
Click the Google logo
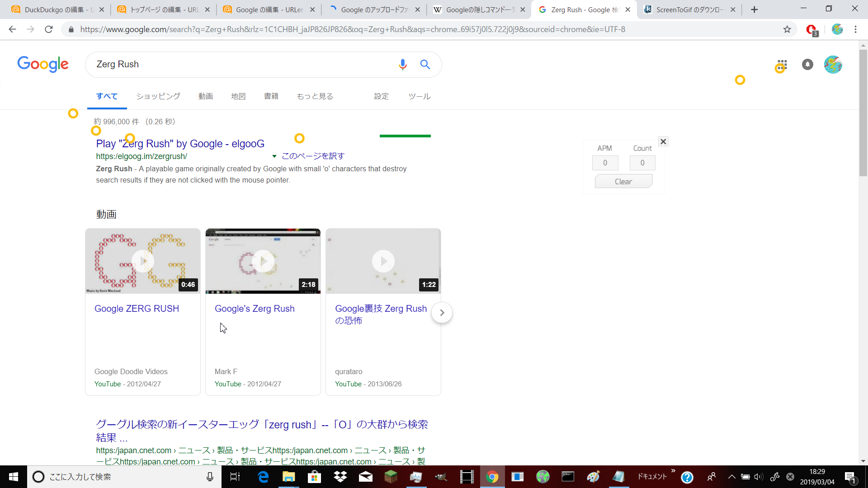pos(43,64)
